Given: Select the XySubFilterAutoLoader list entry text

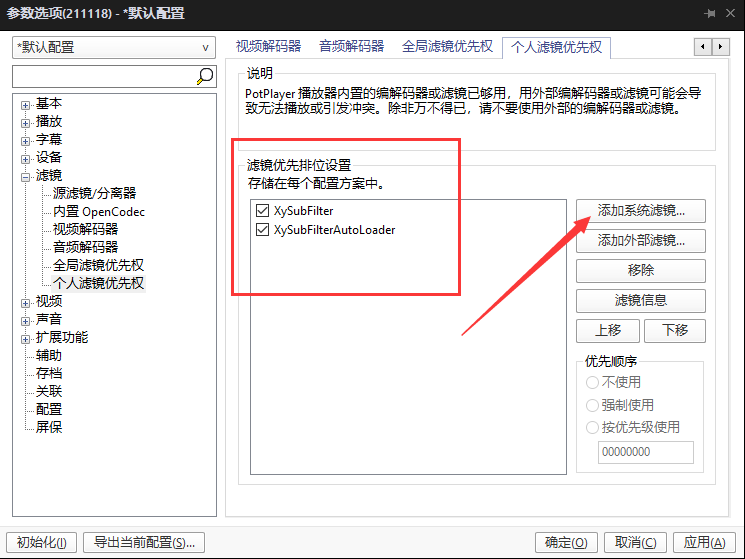Looking at the screenshot, I should [x=334, y=230].
